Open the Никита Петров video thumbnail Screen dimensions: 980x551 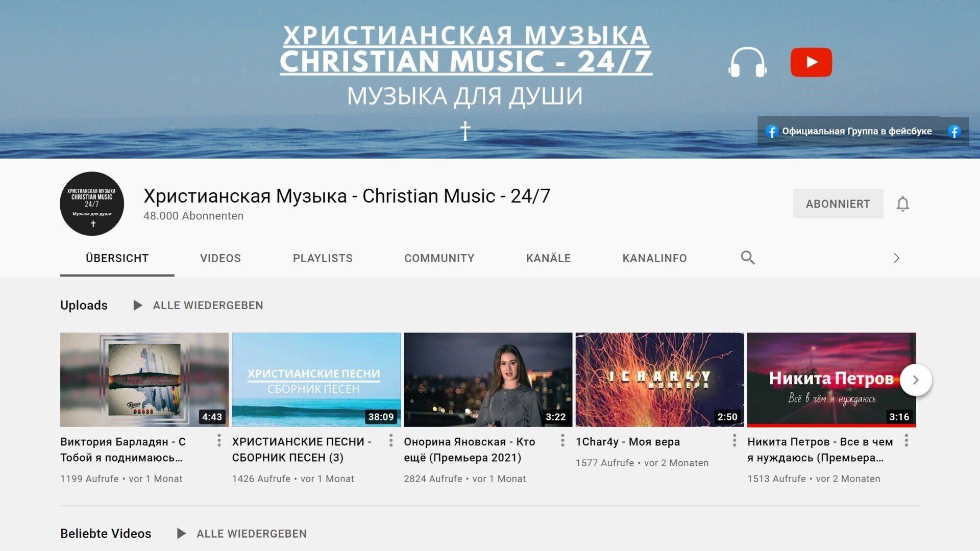click(831, 380)
